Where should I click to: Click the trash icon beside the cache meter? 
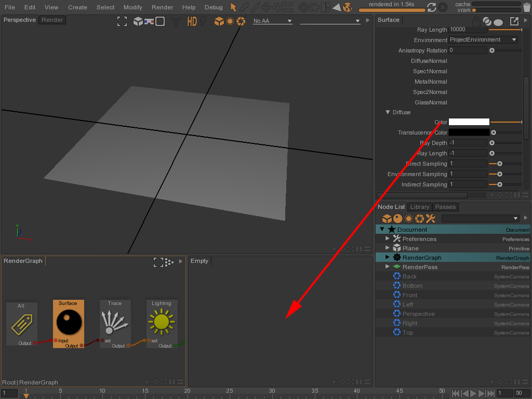(x=527, y=7)
